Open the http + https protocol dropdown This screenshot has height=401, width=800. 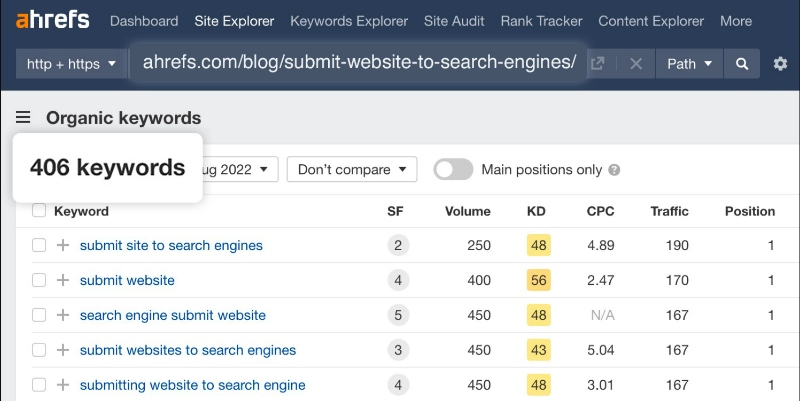pos(71,64)
